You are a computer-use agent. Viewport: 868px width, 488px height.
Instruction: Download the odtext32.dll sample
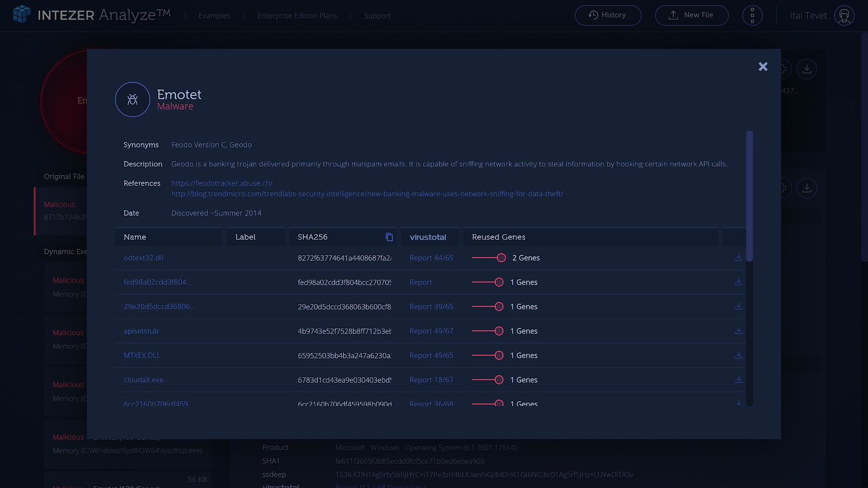click(x=738, y=258)
